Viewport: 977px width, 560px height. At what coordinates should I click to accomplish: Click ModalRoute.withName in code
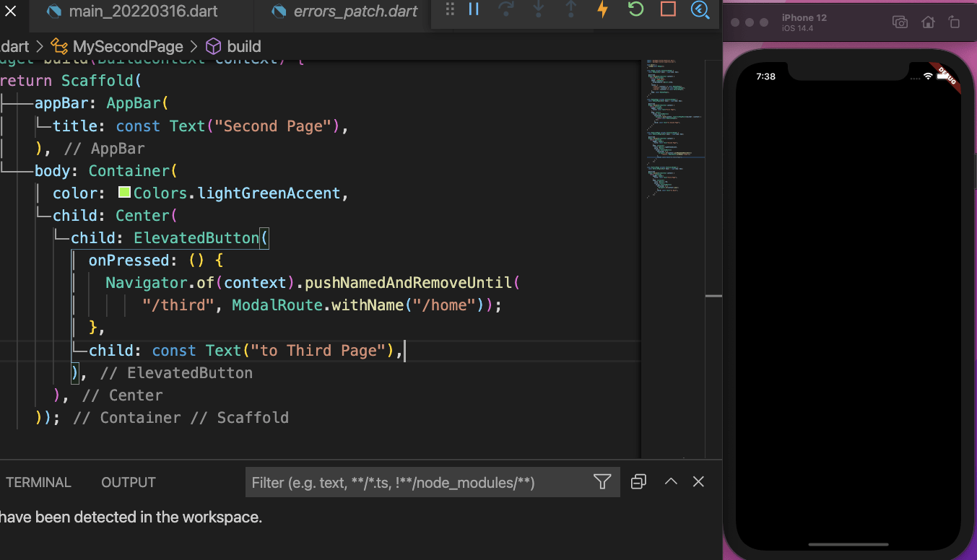tap(318, 305)
